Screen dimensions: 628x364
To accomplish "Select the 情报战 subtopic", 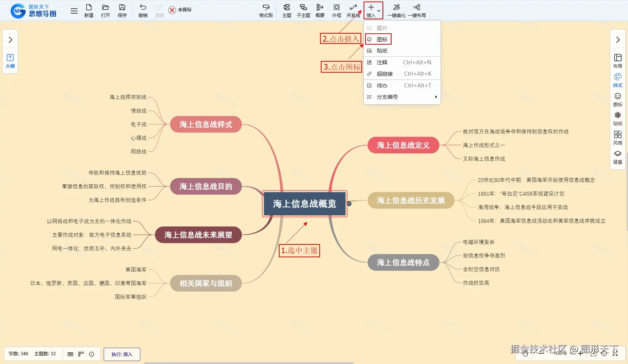I will (138, 111).
